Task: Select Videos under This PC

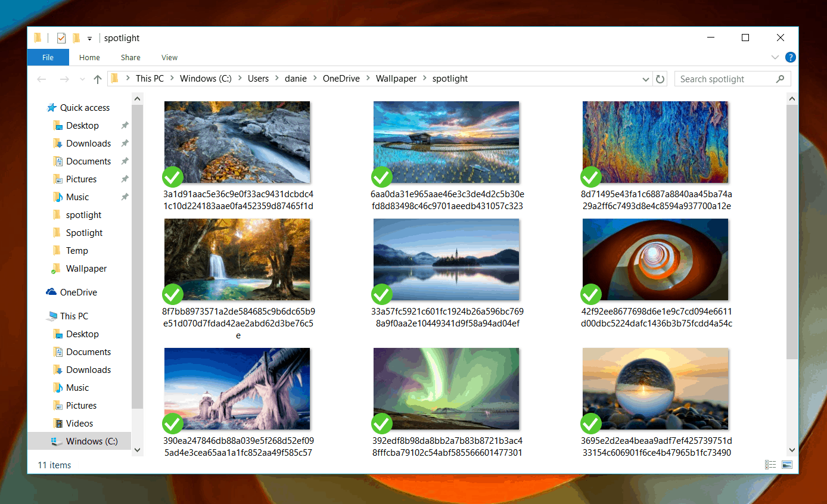Action: (x=79, y=424)
